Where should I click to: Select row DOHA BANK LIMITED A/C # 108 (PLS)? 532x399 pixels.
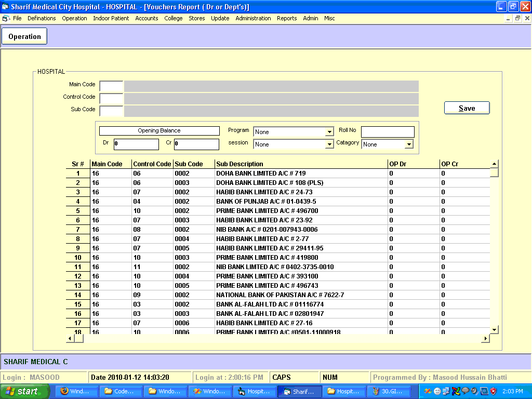tap(278, 182)
